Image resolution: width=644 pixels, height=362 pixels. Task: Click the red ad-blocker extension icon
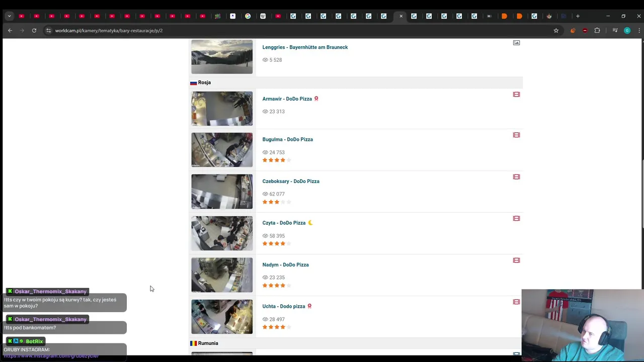pos(585,31)
